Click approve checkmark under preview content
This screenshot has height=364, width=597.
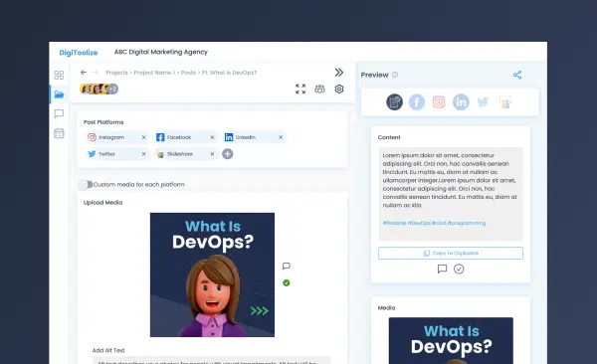(459, 270)
